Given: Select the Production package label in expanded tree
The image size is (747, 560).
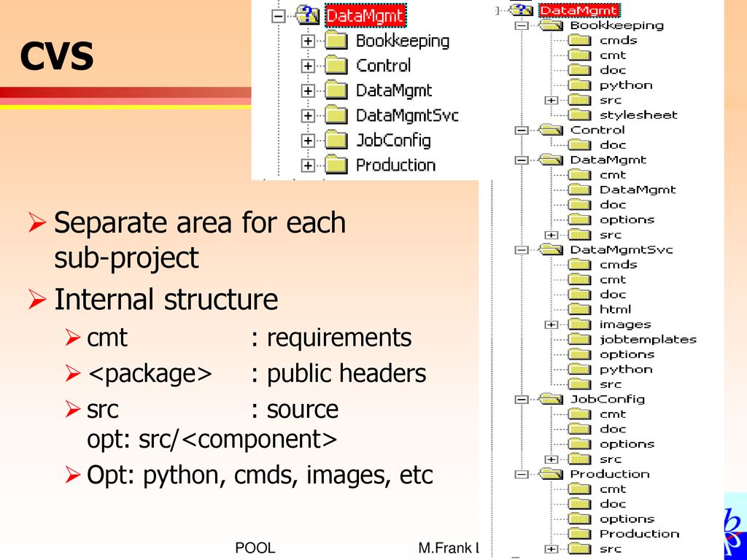Looking at the screenshot, I should [x=609, y=474].
